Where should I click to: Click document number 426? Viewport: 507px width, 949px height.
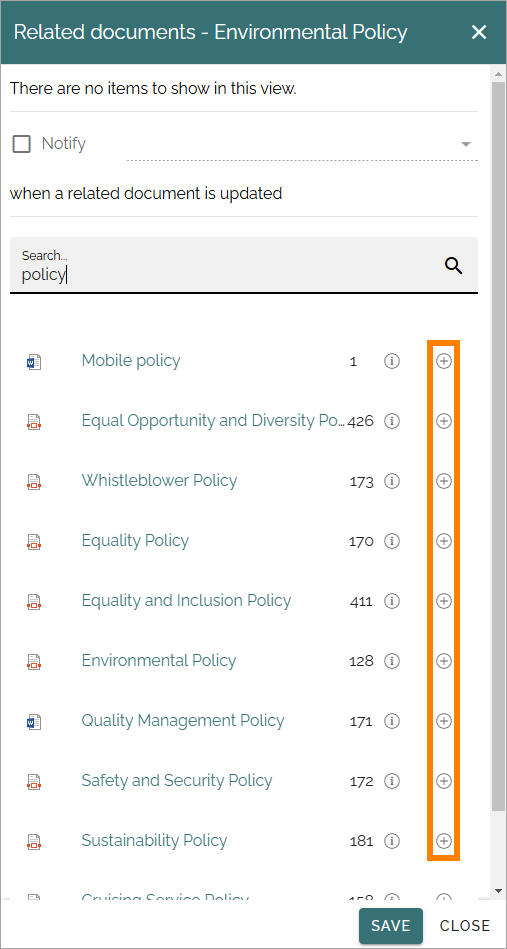click(x=361, y=421)
